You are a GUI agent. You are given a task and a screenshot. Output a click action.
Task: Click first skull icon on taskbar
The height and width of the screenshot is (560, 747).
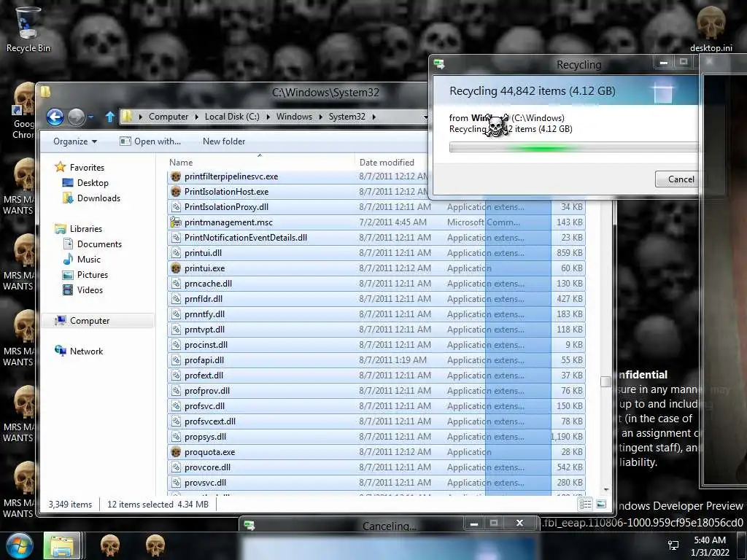click(x=109, y=545)
